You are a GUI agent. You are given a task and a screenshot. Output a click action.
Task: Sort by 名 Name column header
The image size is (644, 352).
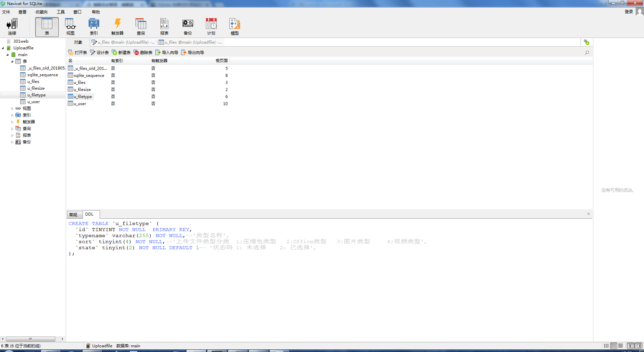(88, 61)
